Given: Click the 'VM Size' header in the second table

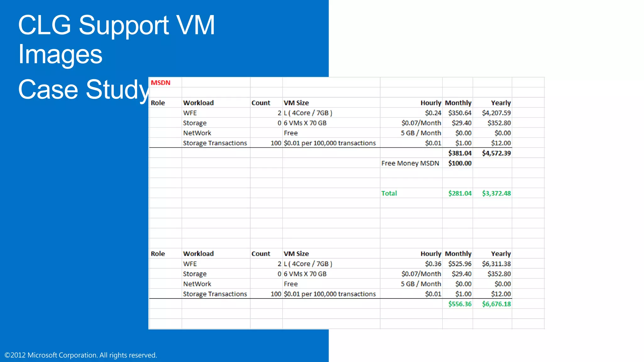Looking at the screenshot, I should click(296, 254).
